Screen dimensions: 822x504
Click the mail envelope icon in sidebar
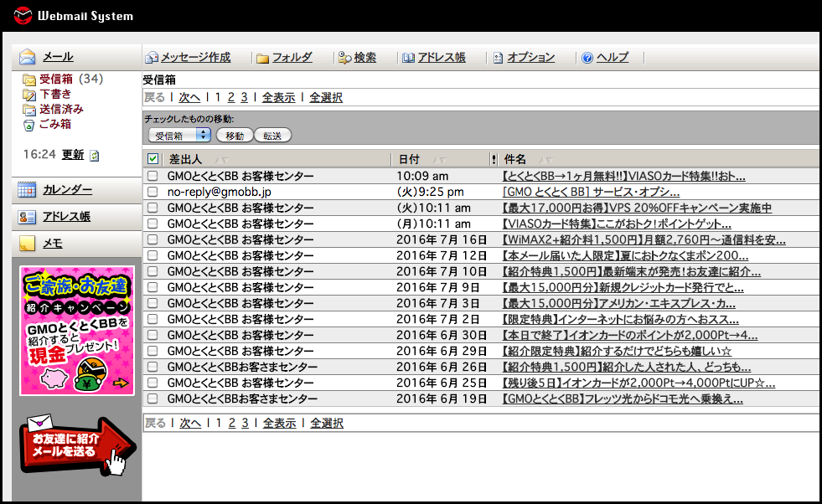tap(28, 57)
